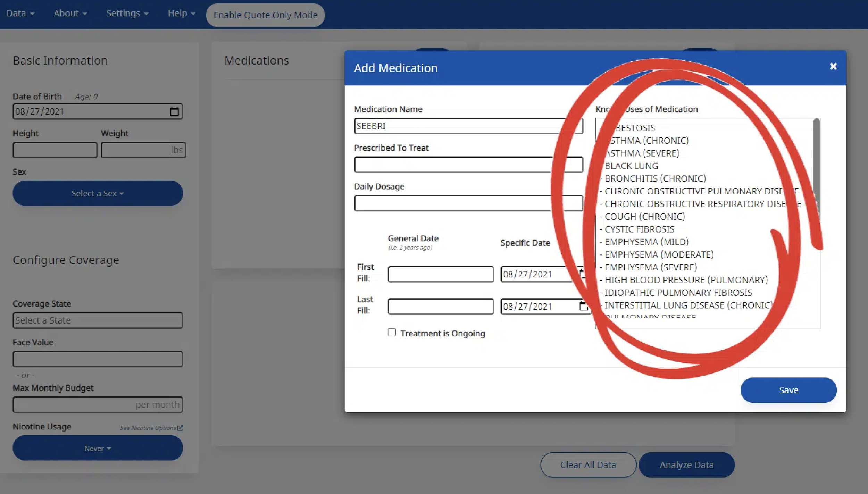Open the Help menu
Viewport: 868px width, 494px height.
tap(181, 13)
